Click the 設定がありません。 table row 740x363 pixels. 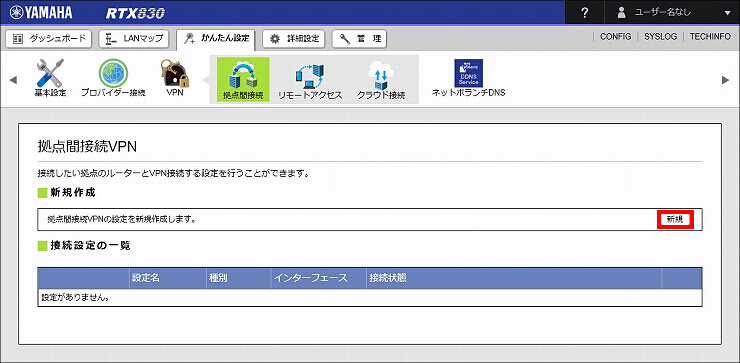pyautogui.click(x=370, y=298)
